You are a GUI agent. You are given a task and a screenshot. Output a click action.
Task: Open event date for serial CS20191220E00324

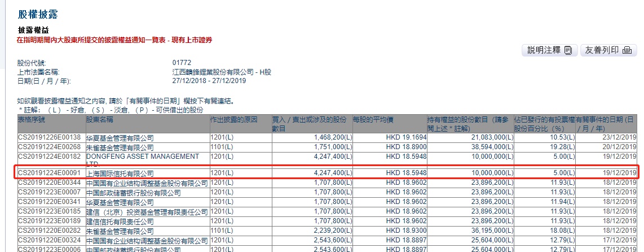click(x=620, y=241)
